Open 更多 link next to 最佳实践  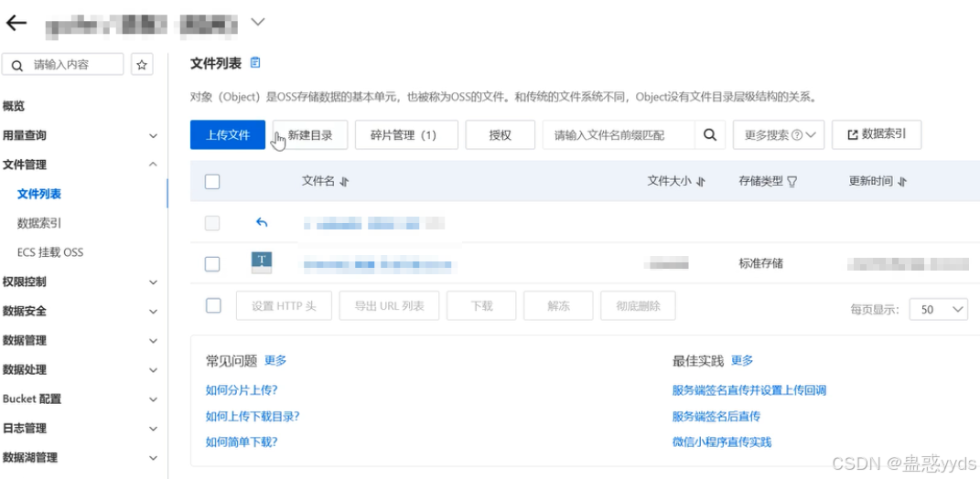(x=742, y=360)
